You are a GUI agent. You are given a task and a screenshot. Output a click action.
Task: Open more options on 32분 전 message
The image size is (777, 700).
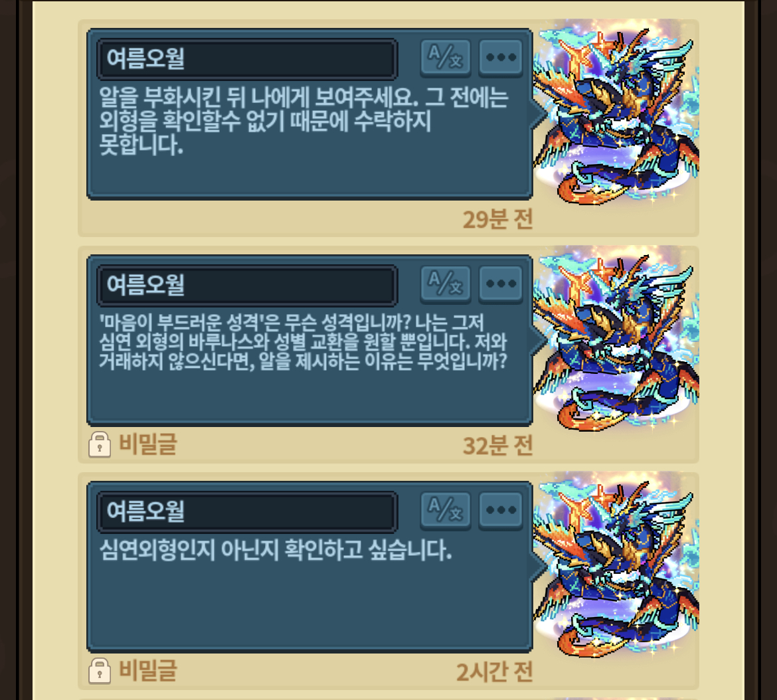[x=501, y=284]
